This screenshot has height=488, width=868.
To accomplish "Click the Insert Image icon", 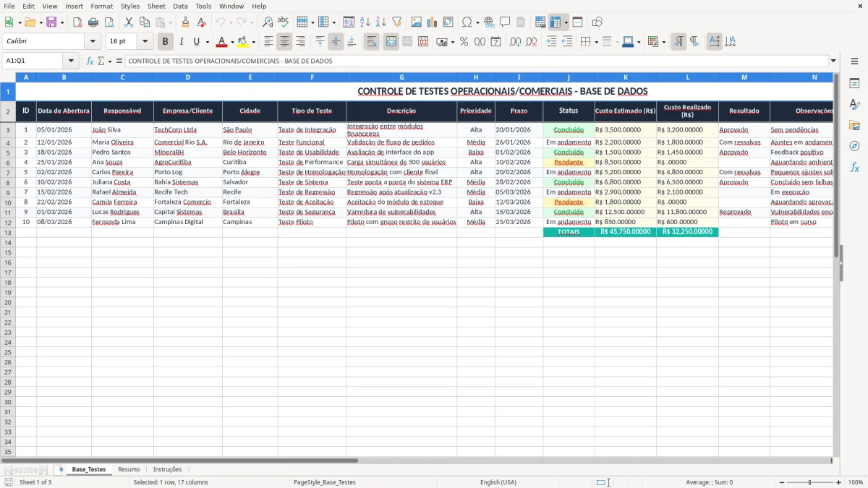I will (417, 22).
